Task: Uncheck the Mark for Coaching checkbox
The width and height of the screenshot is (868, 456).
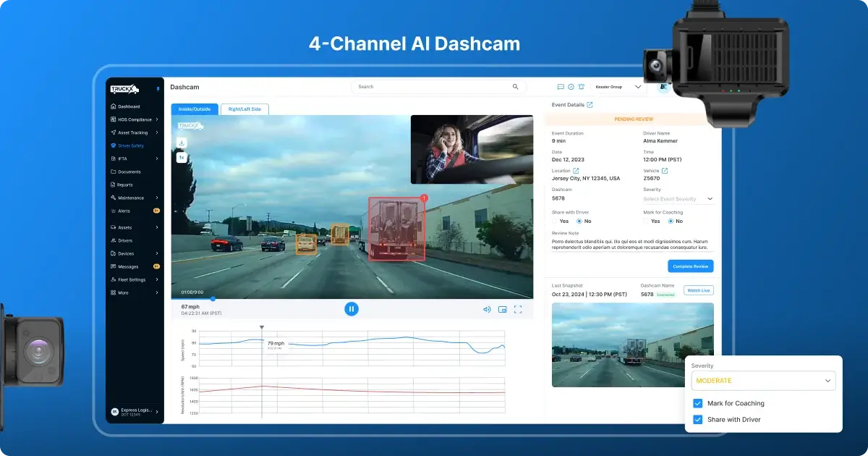Action: [697, 403]
